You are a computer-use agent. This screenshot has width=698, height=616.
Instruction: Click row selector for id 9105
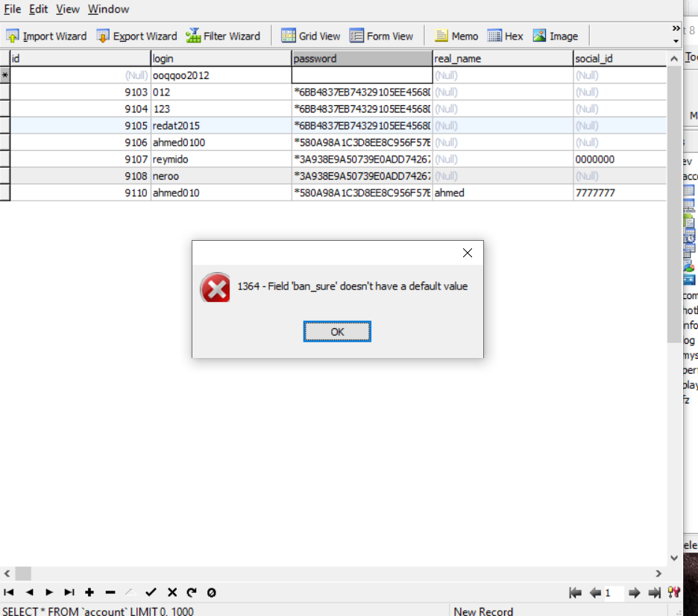tap(5, 125)
